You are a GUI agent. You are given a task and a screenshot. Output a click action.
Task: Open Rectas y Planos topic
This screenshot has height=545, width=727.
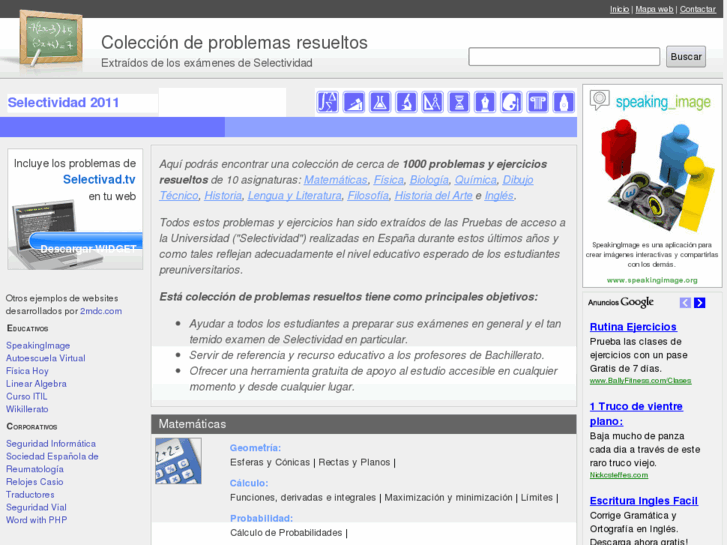coord(354,462)
